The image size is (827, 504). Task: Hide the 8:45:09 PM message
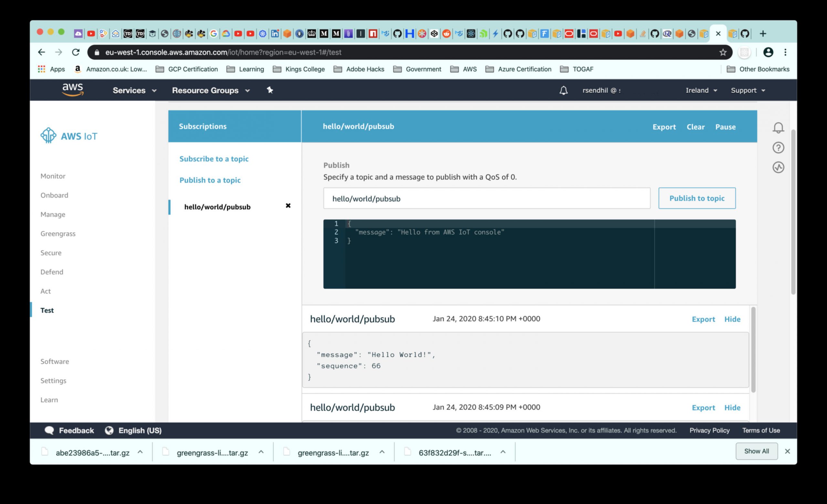coord(732,407)
